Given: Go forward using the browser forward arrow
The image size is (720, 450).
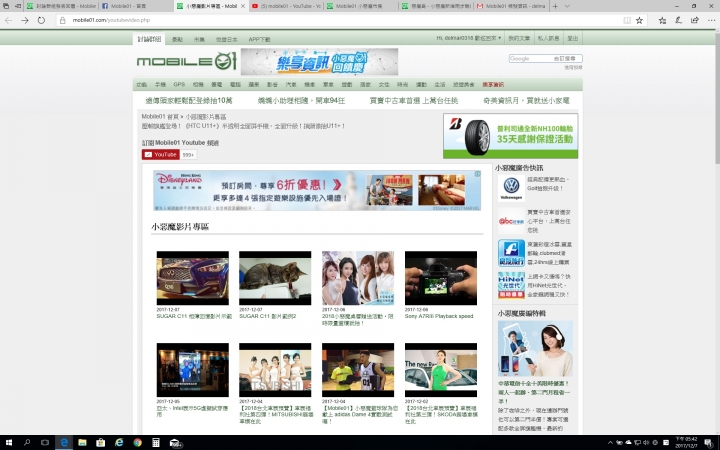Looking at the screenshot, I should tap(25, 20).
